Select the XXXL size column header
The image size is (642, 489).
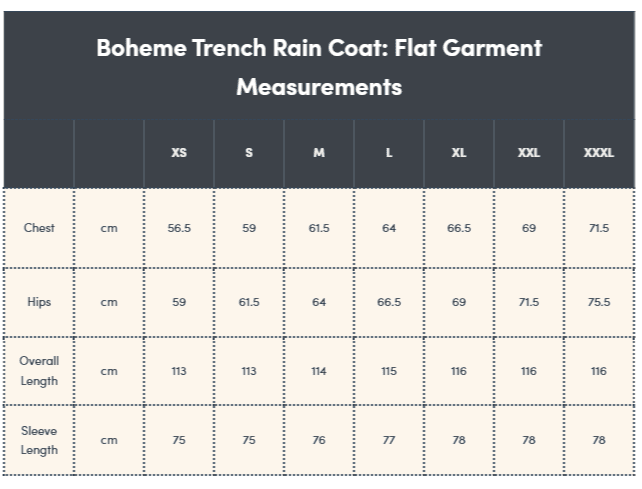(x=599, y=153)
